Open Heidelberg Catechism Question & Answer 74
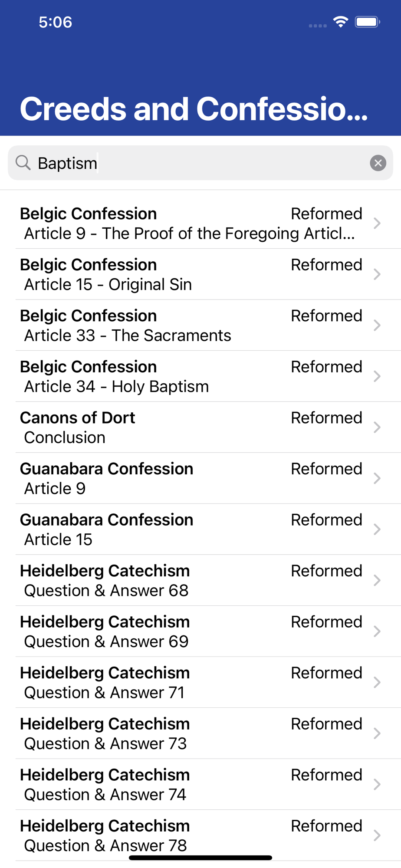This screenshot has height=868, width=401. point(191,784)
